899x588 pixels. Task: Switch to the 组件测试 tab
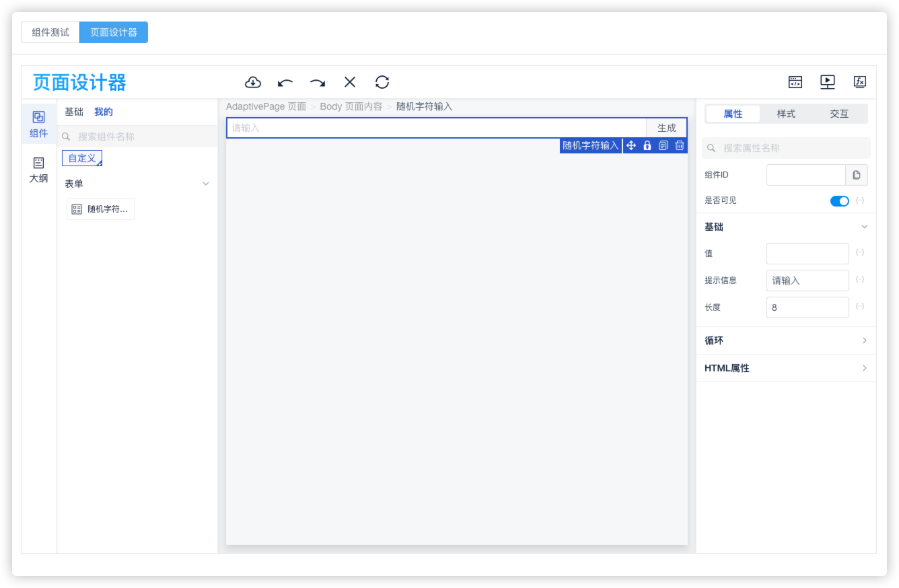point(50,32)
